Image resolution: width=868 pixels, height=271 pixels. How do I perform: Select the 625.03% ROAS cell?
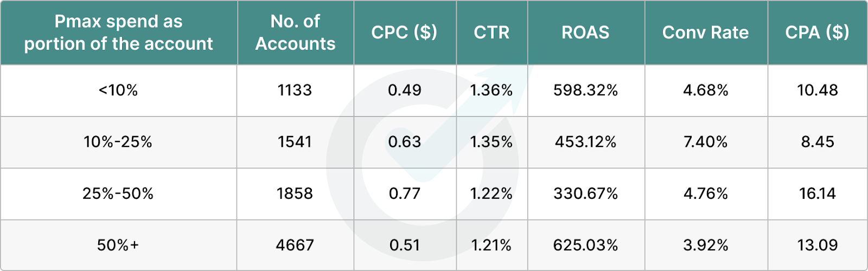(585, 245)
